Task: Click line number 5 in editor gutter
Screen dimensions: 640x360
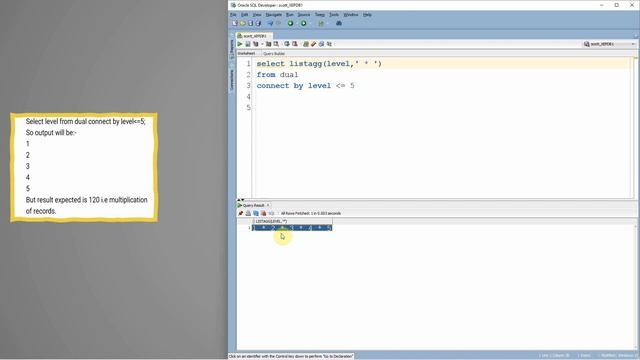Action: point(248,108)
